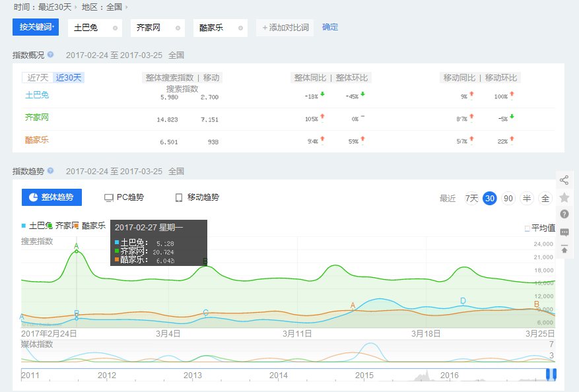Click the question-mark help icon in sidebar
Image resolution: width=579 pixels, height=392 pixels.
click(564, 214)
